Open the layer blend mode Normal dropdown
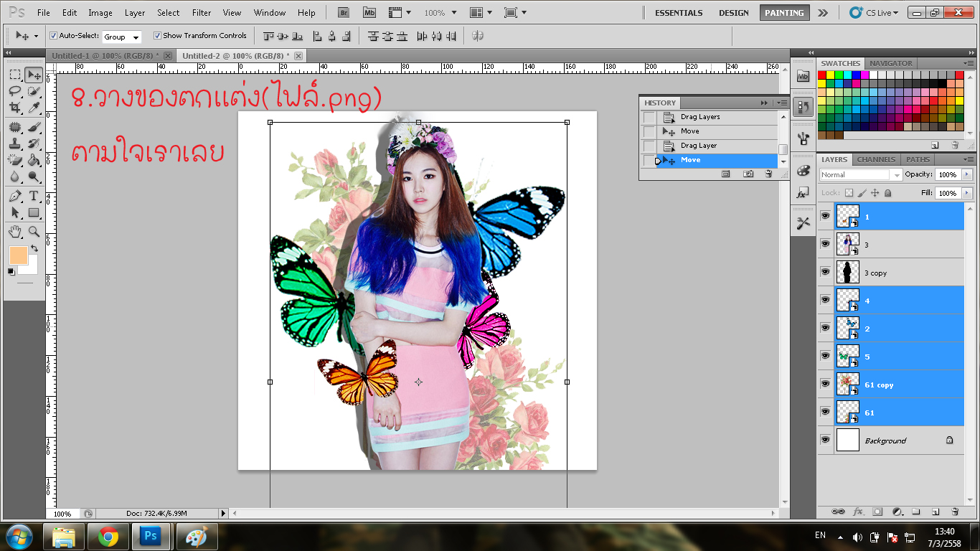 point(861,174)
